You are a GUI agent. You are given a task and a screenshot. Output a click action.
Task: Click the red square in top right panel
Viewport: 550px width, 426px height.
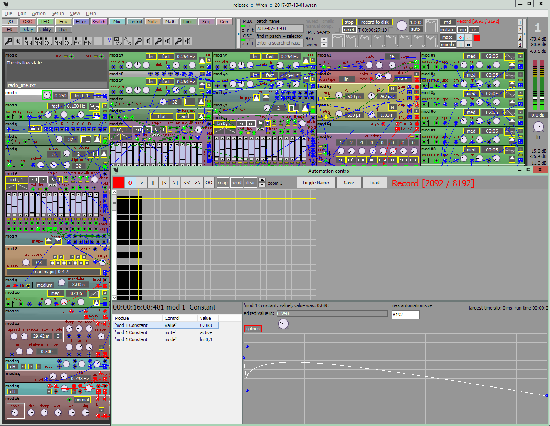477,38
